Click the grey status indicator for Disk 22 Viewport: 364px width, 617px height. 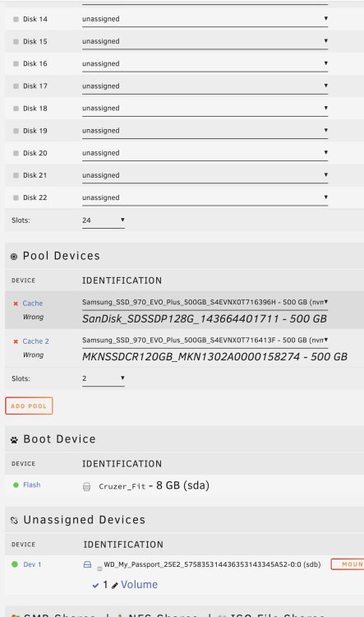pos(16,197)
